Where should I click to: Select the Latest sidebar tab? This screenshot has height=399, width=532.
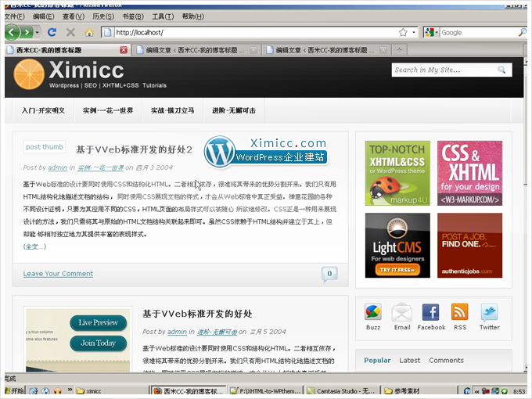(x=409, y=361)
